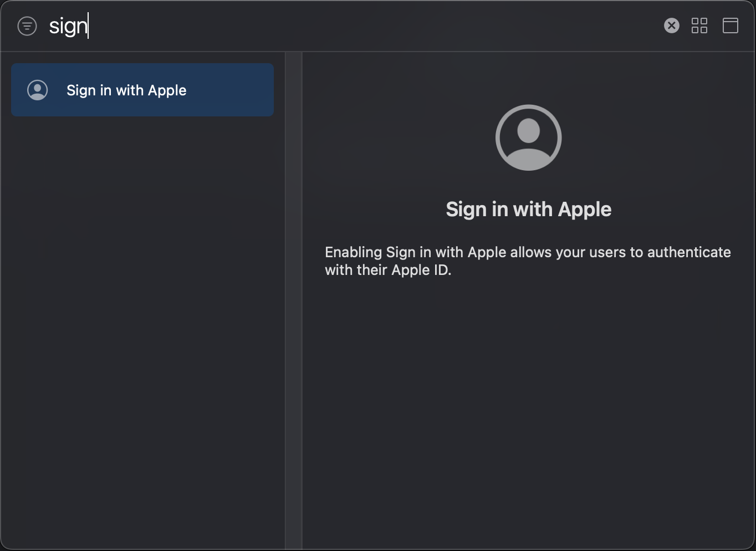Click the word authenticate in the description
The width and height of the screenshot is (756, 551).
689,252
